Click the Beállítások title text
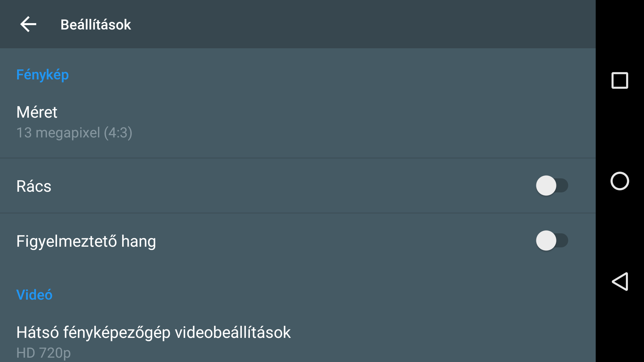644x362 pixels. [96, 24]
